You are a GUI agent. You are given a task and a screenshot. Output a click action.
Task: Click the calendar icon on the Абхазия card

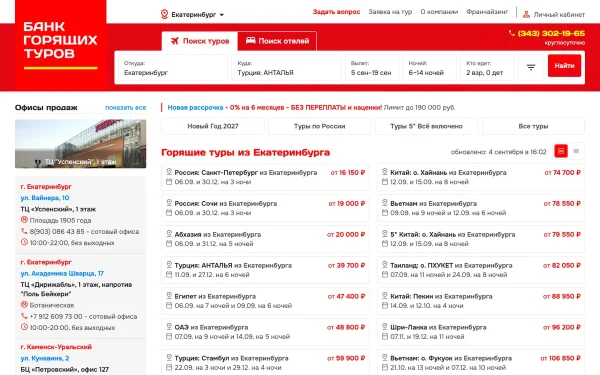[x=169, y=244]
